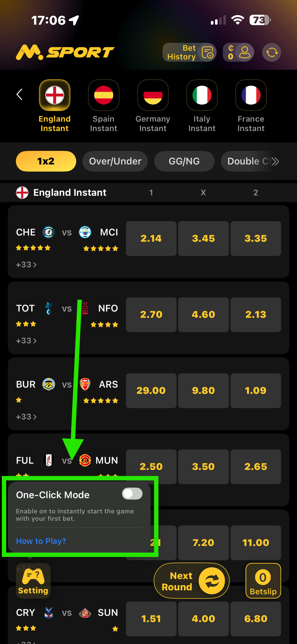Expand +33 markets for CHE vs MCI
This screenshot has height=644, width=297.
click(26, 264)
